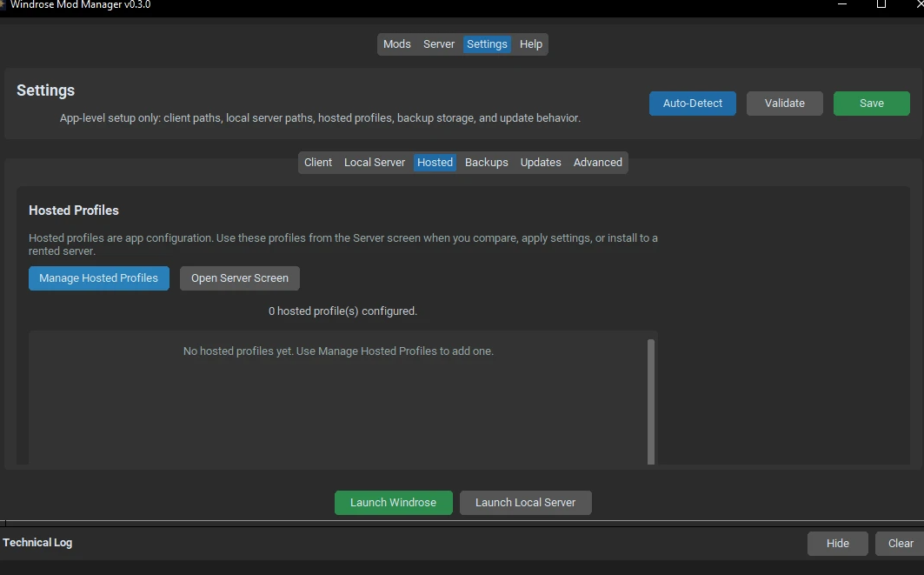
Task: Save the settings
Action: (871, 104)
